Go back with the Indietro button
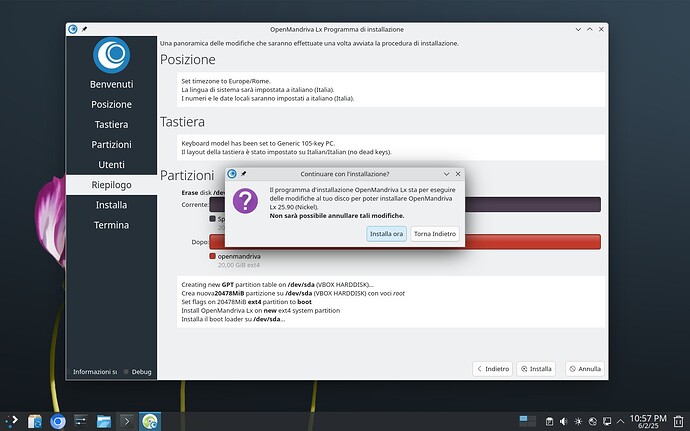 493,369
